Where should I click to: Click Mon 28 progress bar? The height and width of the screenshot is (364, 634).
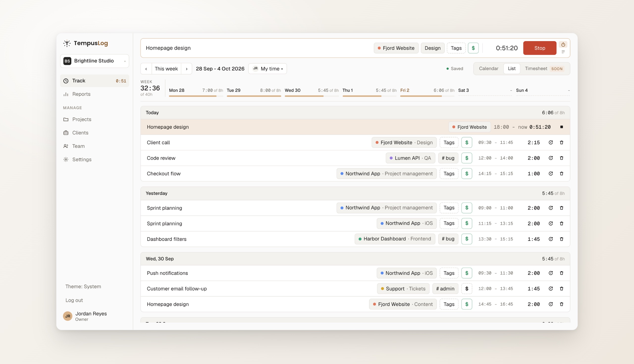click(196, 96)
